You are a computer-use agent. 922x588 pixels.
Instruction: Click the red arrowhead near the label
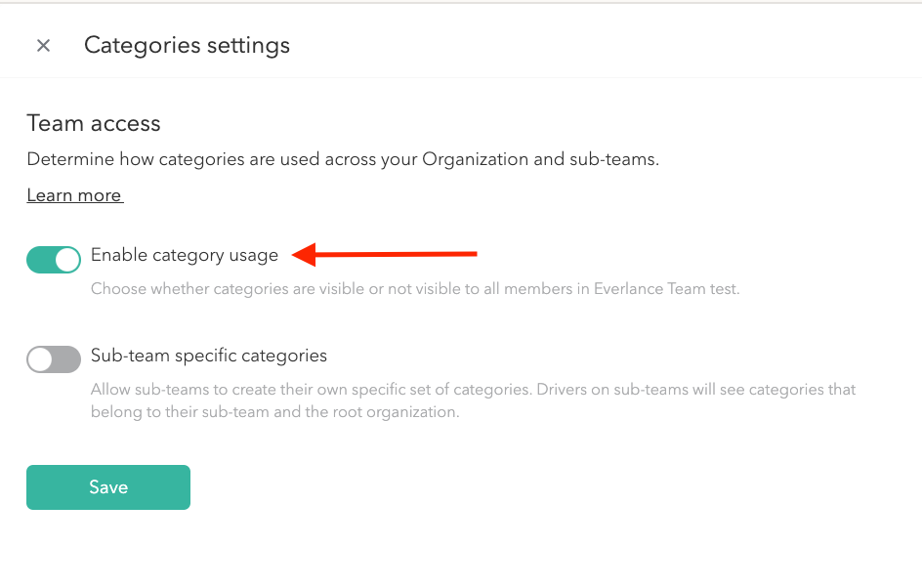pyautogui.click(x=304, y=255)
